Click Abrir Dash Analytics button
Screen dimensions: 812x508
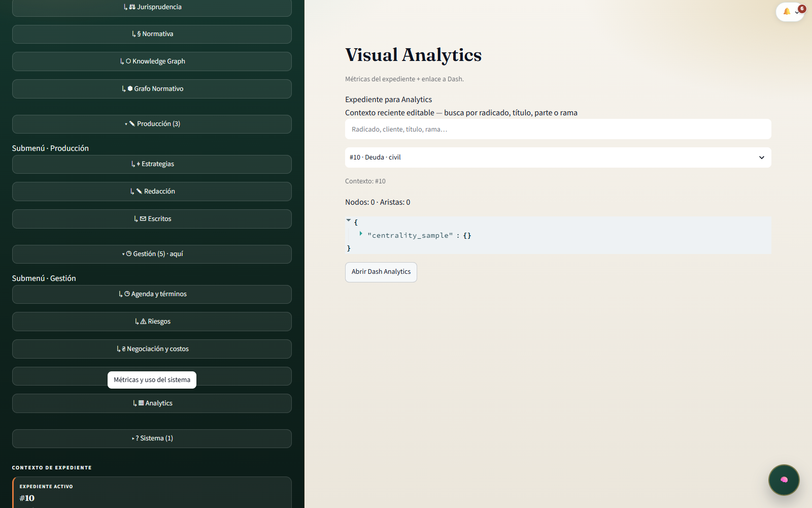click(x=381, y=272)
